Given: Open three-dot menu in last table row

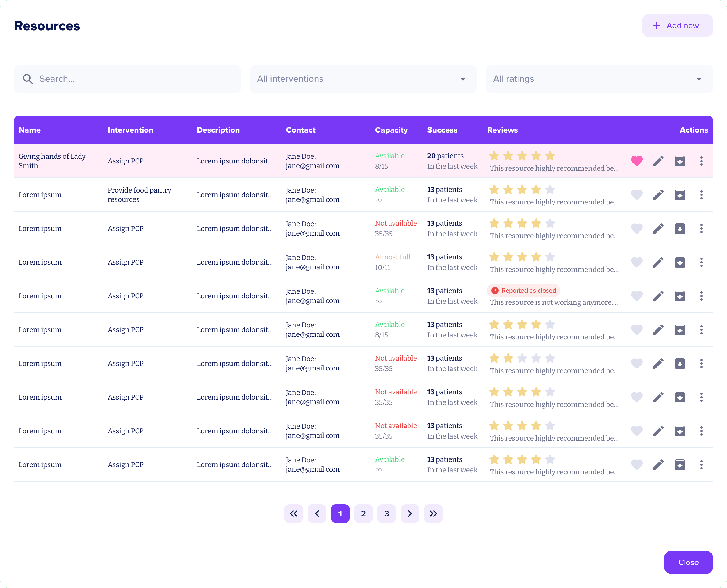Looking at the screenshot, I should tap(701, 465).
